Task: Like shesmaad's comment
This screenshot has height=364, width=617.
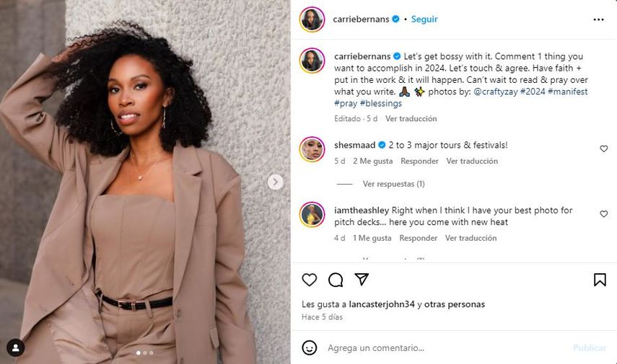Action: pos(604,148)
